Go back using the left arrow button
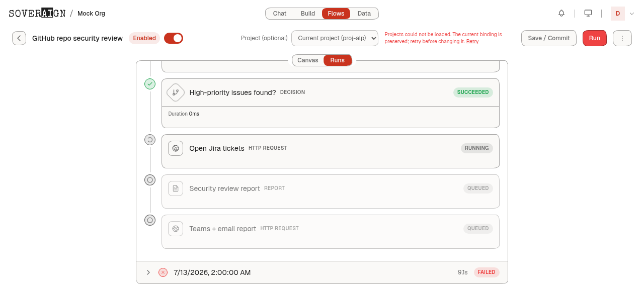Image resolution: width=644 pixels, height=290 pixels. click(x=19, y=38)
